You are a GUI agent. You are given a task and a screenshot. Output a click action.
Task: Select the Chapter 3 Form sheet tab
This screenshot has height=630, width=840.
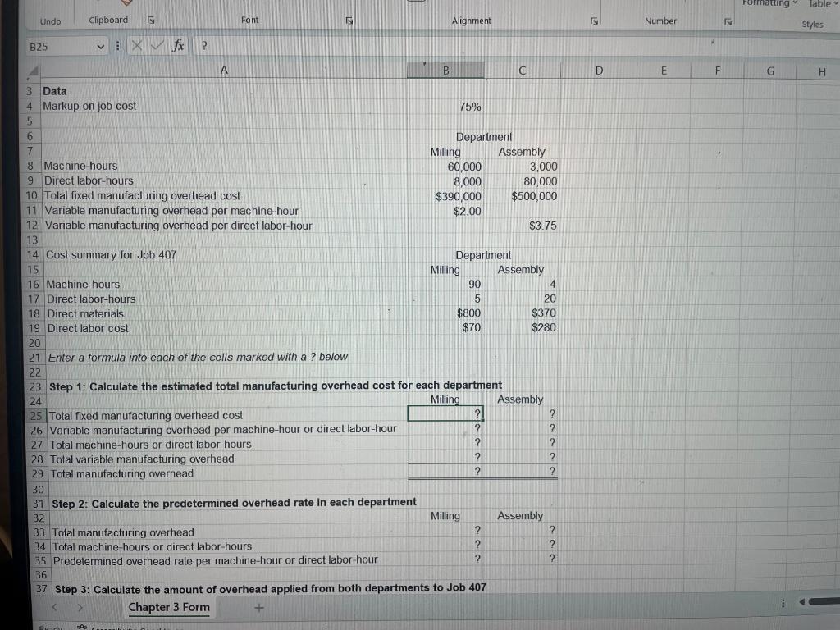169,607
